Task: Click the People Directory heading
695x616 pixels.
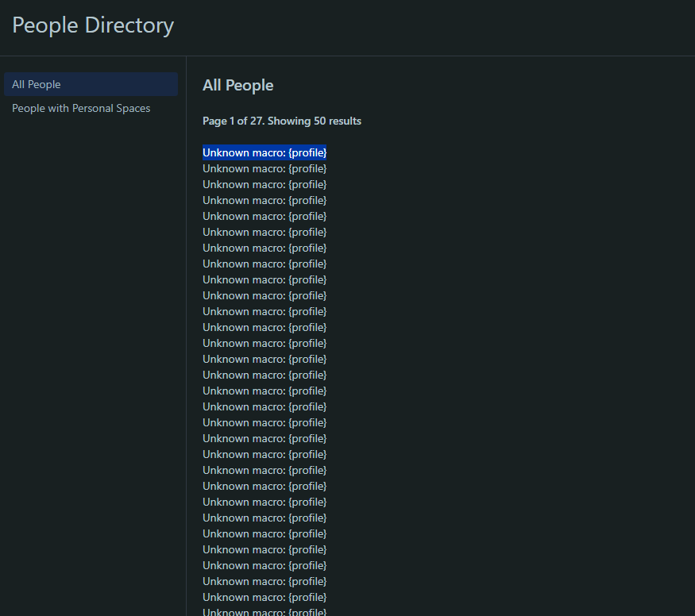Action: 93,25
